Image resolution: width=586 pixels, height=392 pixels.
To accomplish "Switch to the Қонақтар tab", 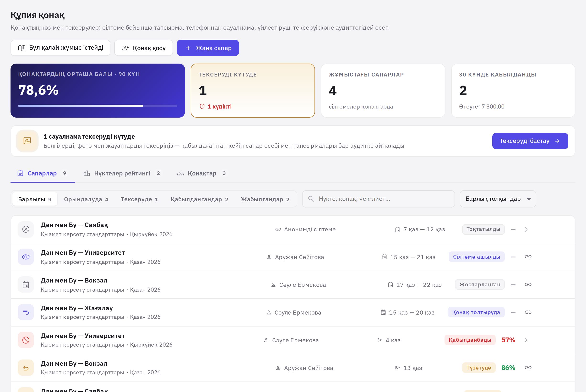I will pos(202,173).
